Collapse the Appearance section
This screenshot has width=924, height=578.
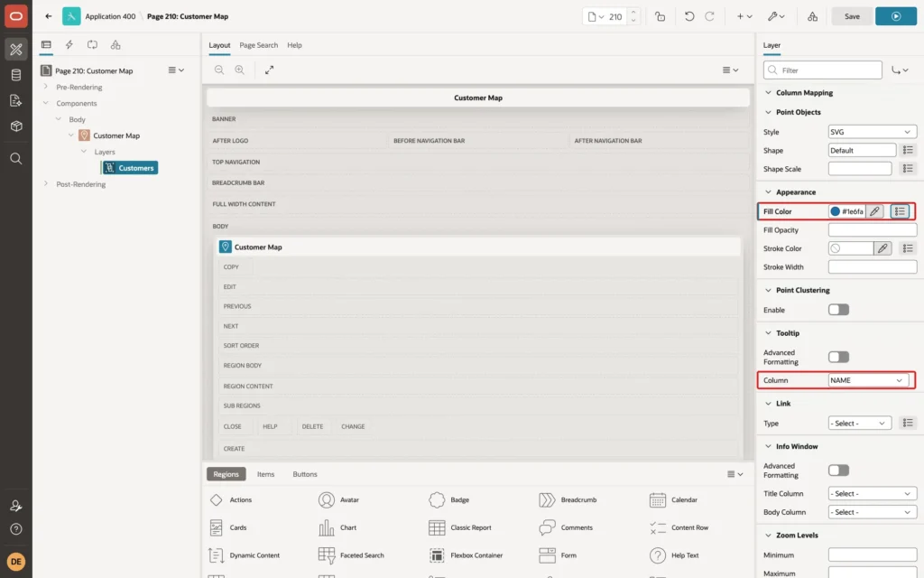point(768,192)
